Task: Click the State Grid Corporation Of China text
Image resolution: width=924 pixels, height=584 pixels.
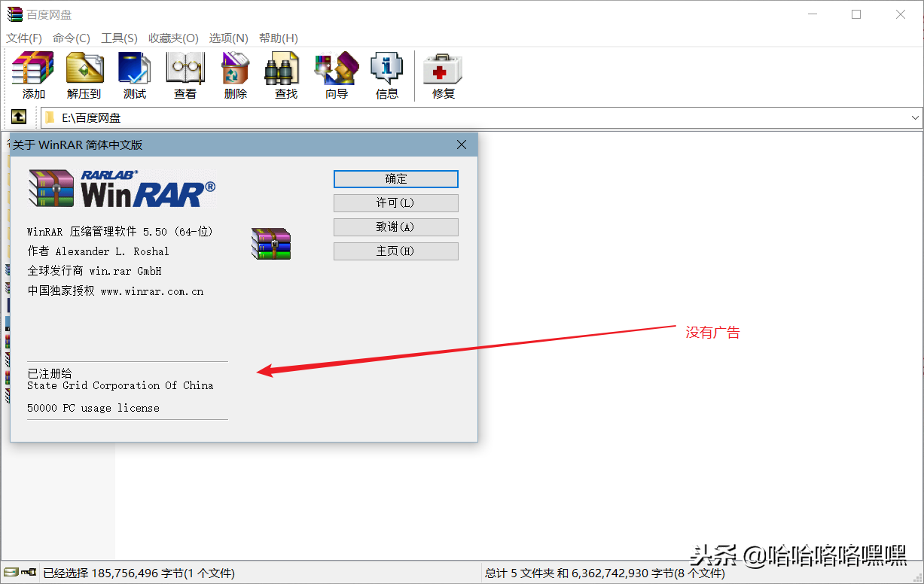Action: [120, 385]
